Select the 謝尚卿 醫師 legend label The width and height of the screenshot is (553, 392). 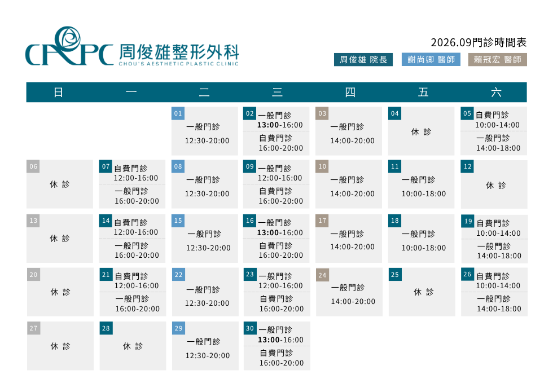click(x=431, y=60)
